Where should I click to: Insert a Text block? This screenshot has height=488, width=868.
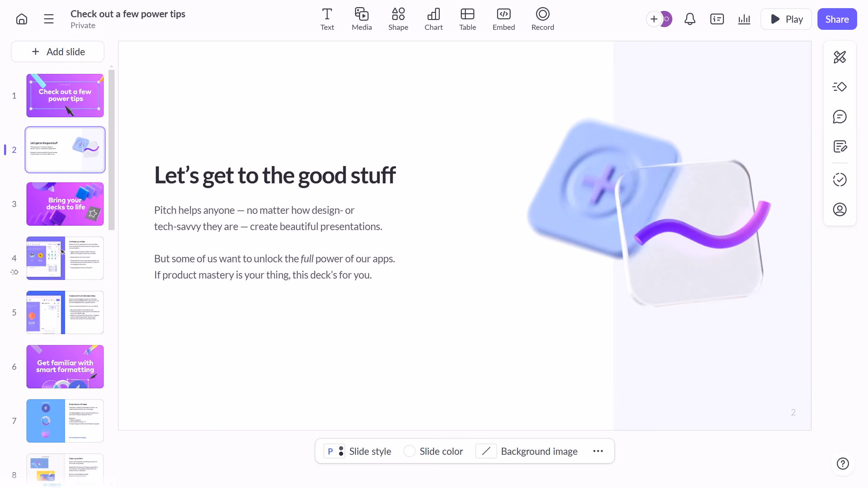coord(327,19)
